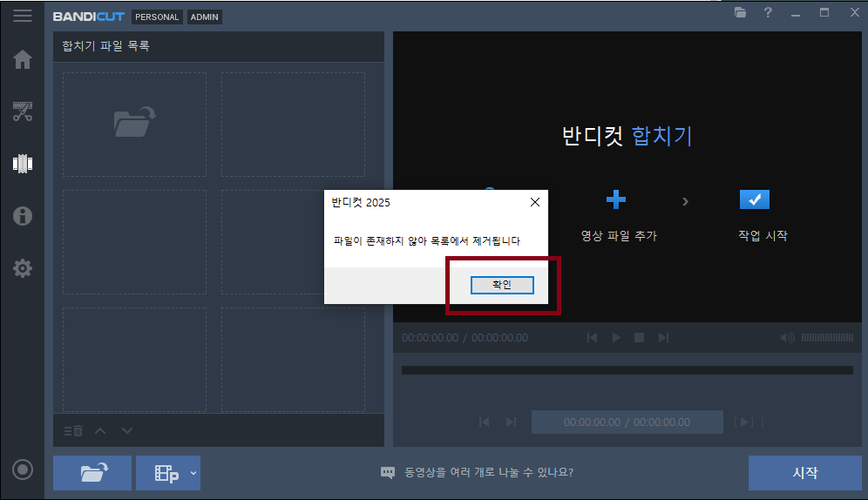Image resolution: width=868 pixels, height=500 pixels.
Task: Open the hamburger menu at top left
Action: pos(23,16)
